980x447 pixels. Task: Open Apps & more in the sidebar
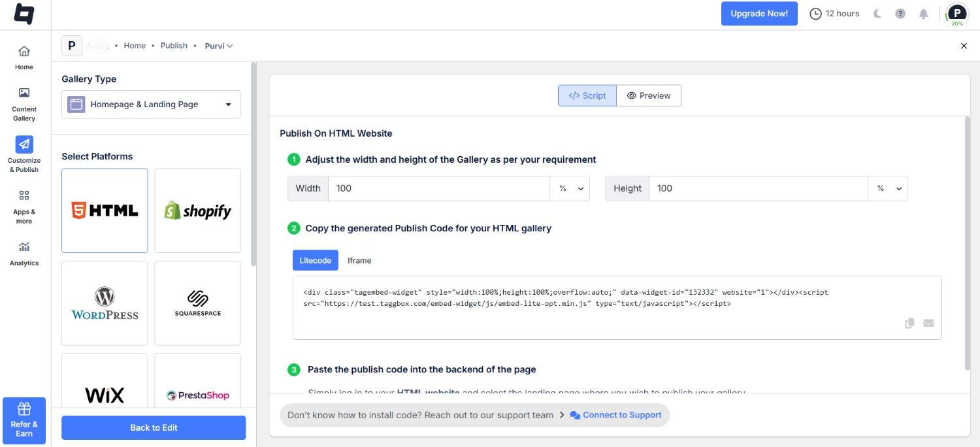24,206
